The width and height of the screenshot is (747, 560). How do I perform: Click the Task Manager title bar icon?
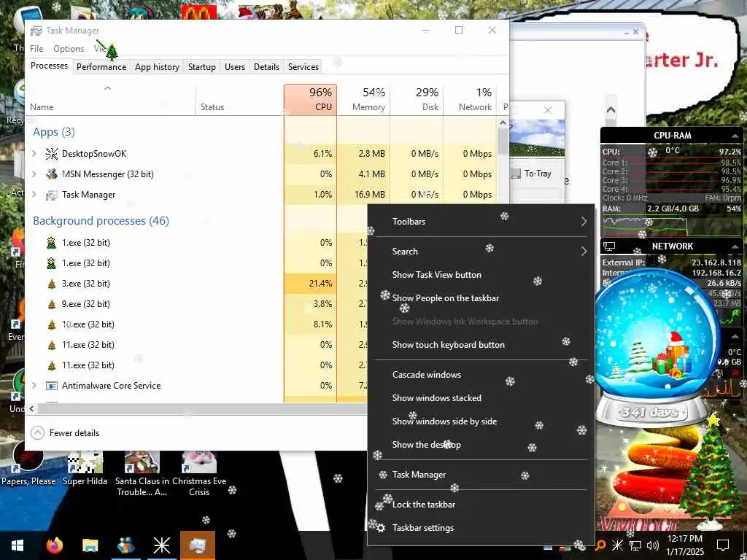pyautogui.click(x=36, y=31)
